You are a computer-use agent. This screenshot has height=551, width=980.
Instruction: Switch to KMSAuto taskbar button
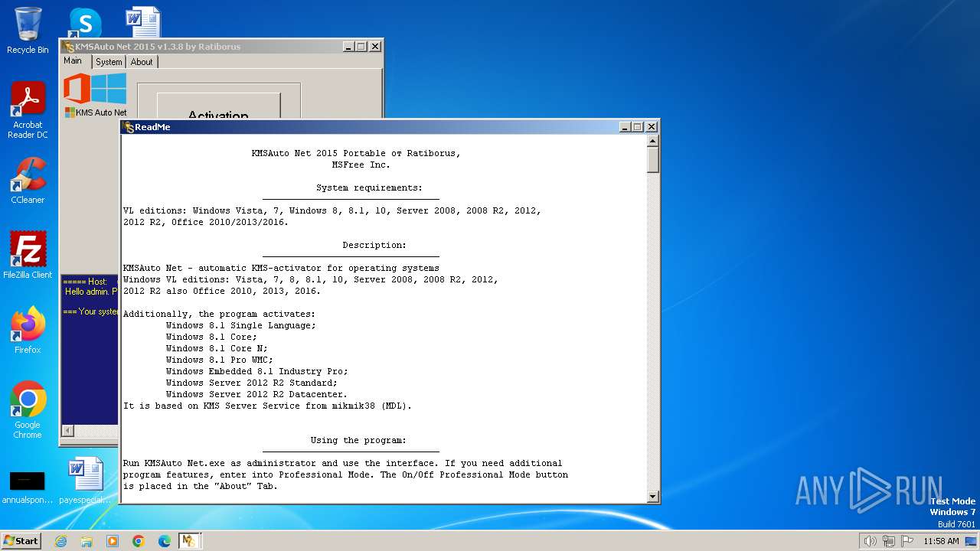[189, 541]
